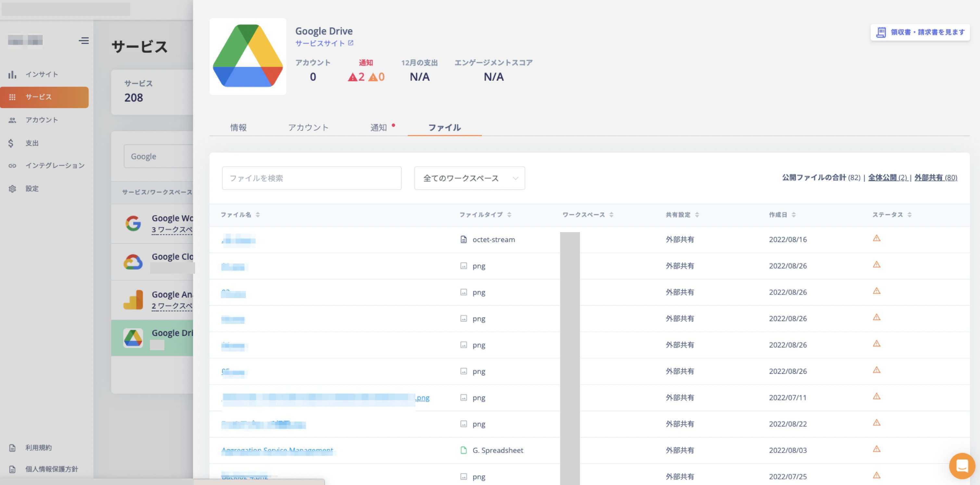
Task: Open Aggregation Service Management file link
Action: pyautogui.click(x=277, y=450)
